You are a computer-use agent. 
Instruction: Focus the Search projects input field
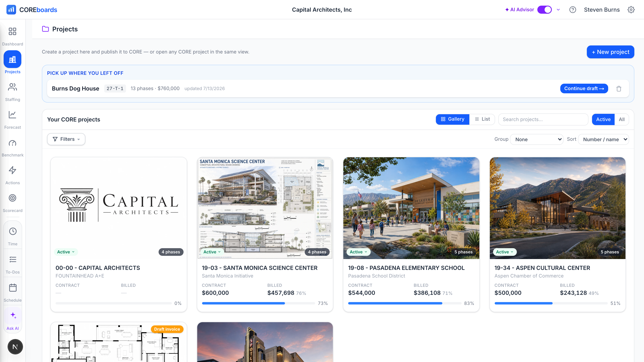point(543,119)
